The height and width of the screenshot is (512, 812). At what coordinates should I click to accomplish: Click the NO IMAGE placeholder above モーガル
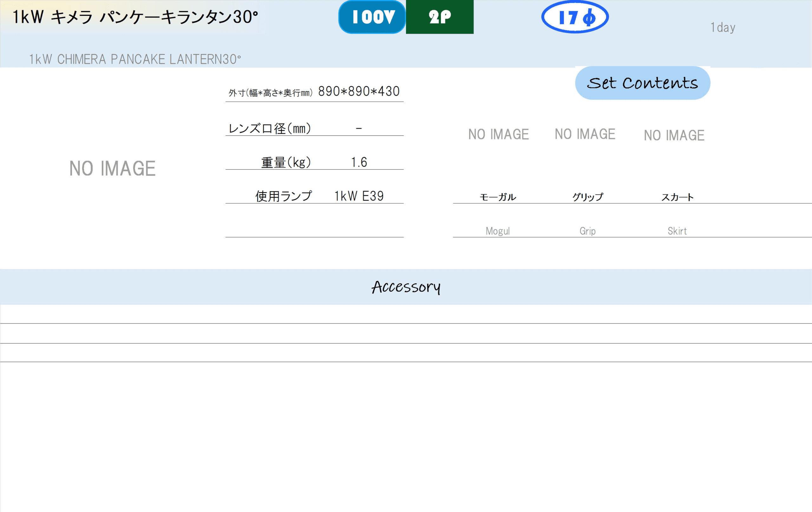(x=498, y=134)
